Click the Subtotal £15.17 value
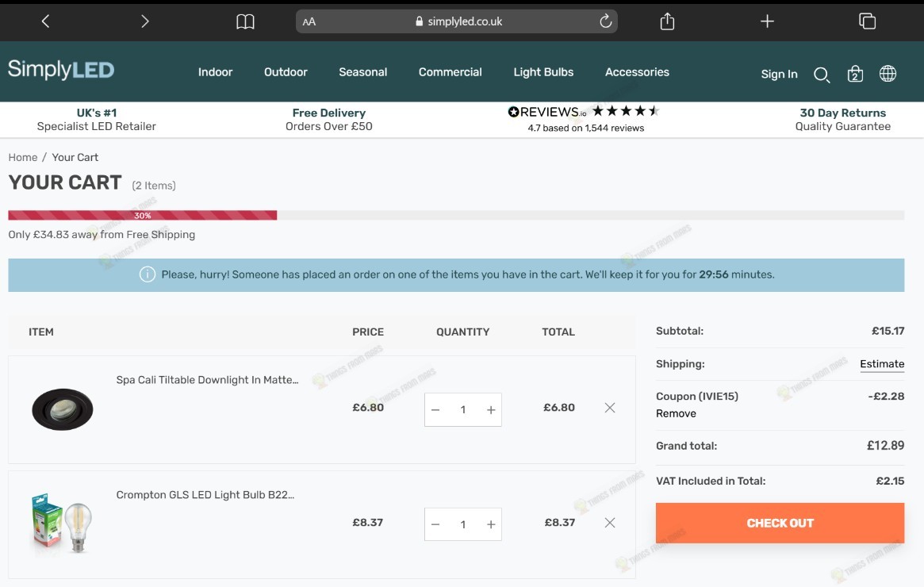Viewport: 924px width, 587px height. click(888, 332)
